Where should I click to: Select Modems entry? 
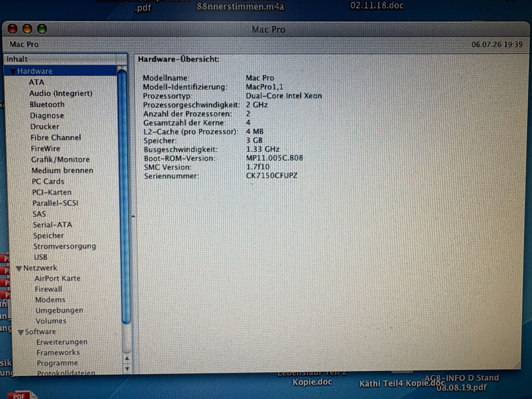tap(51, 300)
